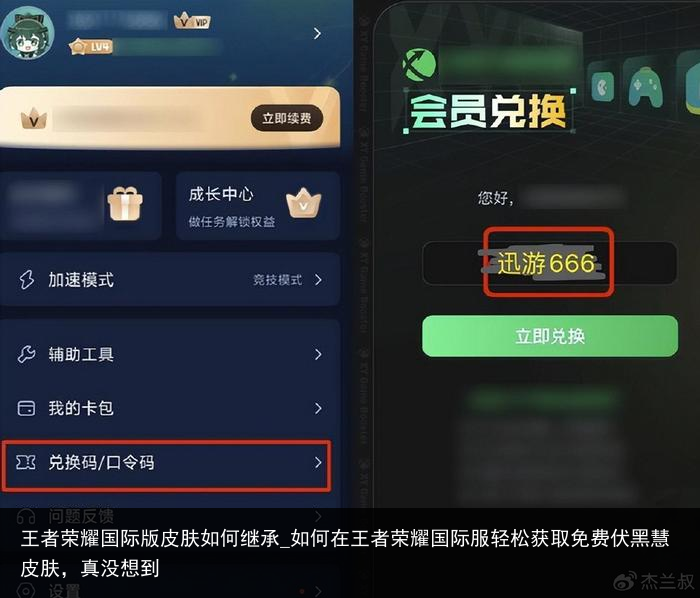Open 竞技模式 mode selector
Image resolution: width=700 pixels, height=598 pixels.
[x=288, y=280]
